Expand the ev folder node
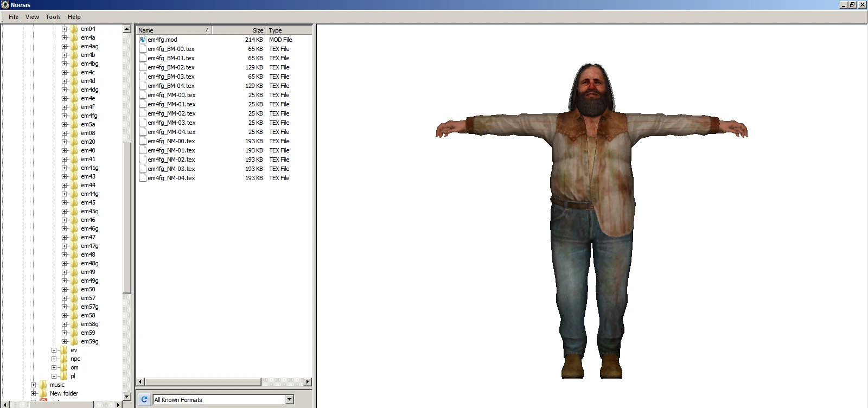This screenshot has width=868, height=408. click(x=54, y=350)
